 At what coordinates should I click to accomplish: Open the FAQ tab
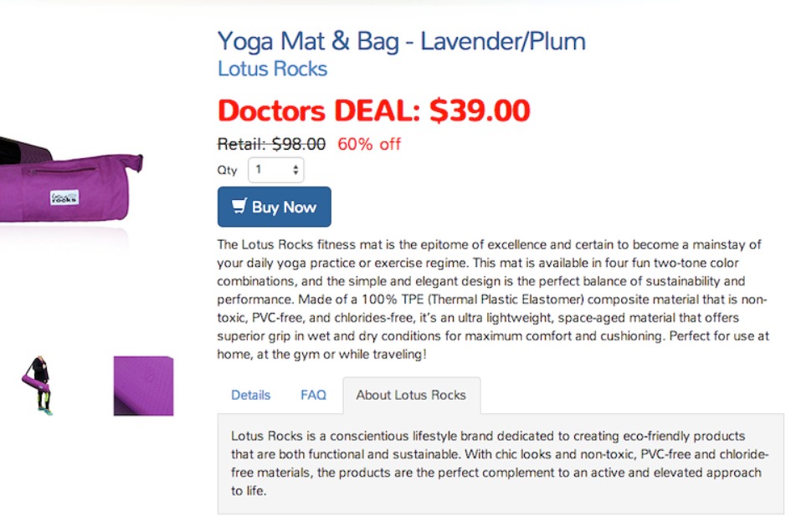313,395
